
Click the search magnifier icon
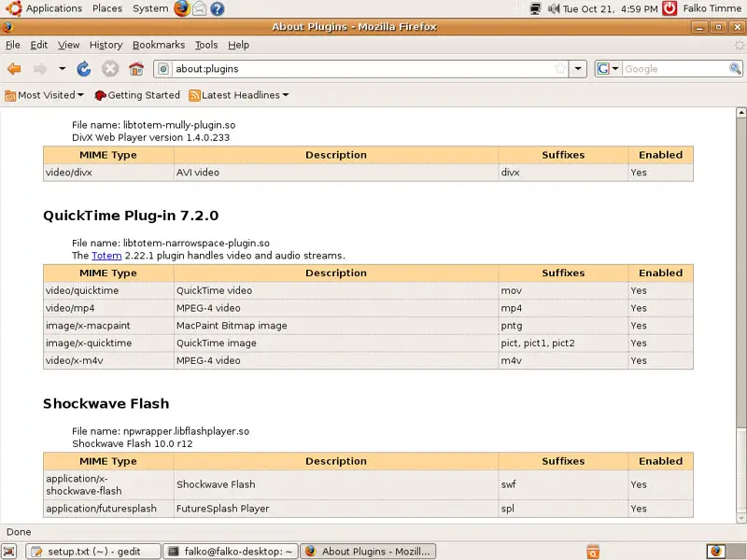pos(735,69)
